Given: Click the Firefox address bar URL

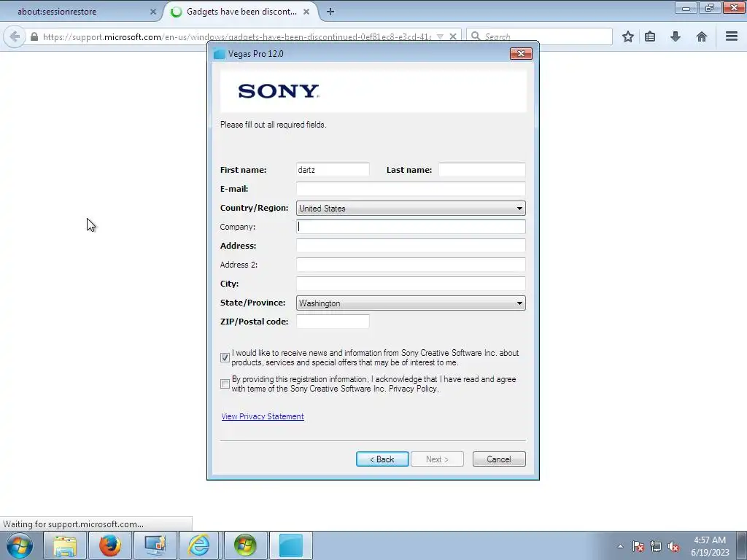Looking at the screenshot, I should pos(237,36).
